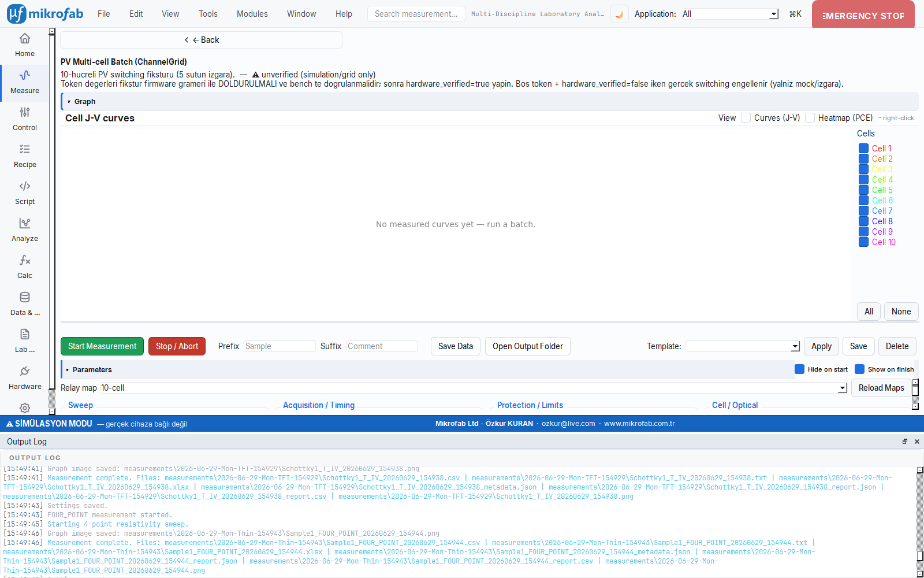Apply the selected template

click(x=821, y=346)
